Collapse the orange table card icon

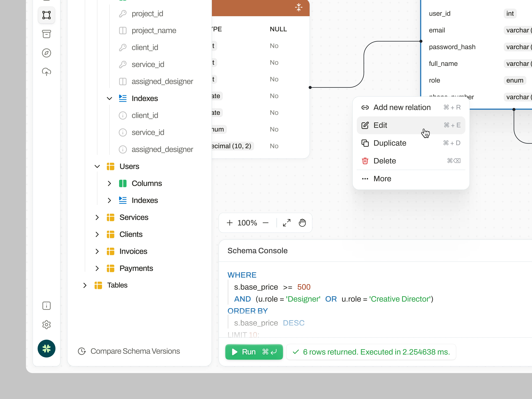click(298, 7)
